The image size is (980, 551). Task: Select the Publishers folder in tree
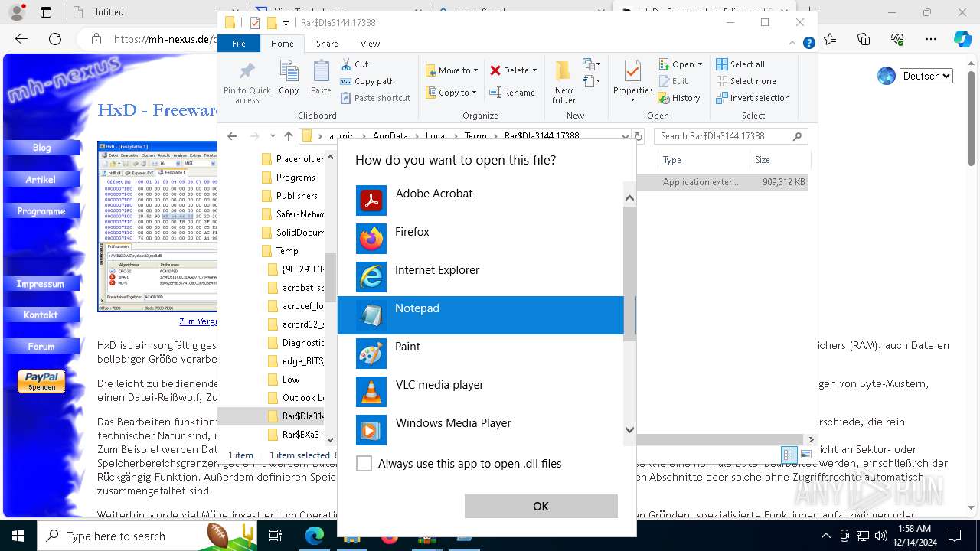296,196
